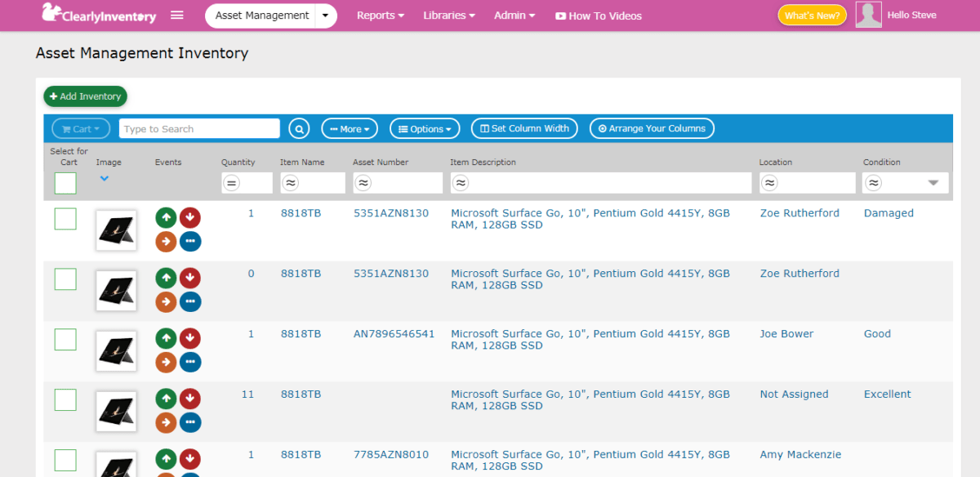
Task: Open the hamburger menu beside the logo
Action: (x=177, y=14)
